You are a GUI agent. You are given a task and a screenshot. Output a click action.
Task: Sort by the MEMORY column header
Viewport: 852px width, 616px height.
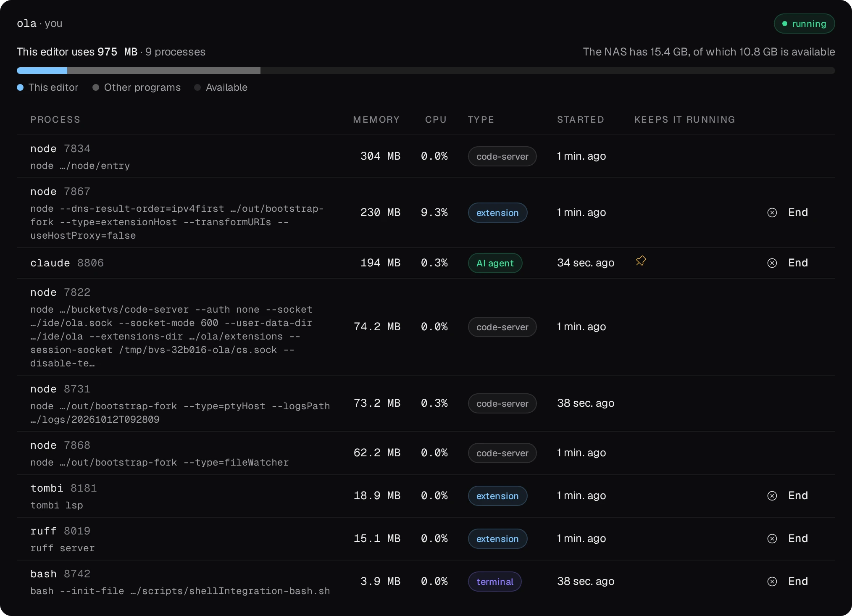tap(376, 120)
